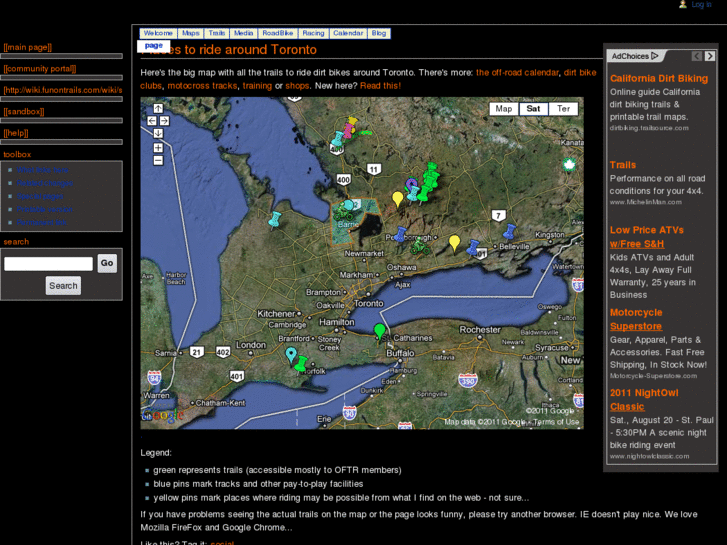
Task: Go to next ad with right arrow
Action: click(x=710, y=56)
